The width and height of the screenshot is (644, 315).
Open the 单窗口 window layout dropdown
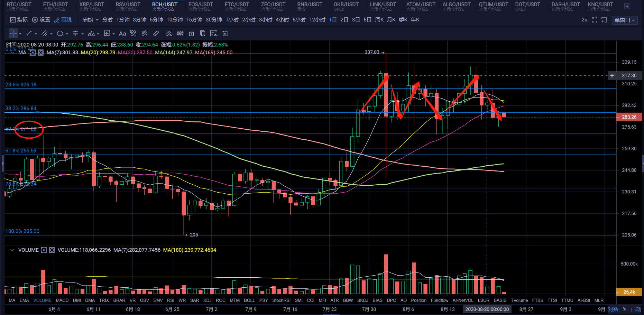[x=624, y=20]
